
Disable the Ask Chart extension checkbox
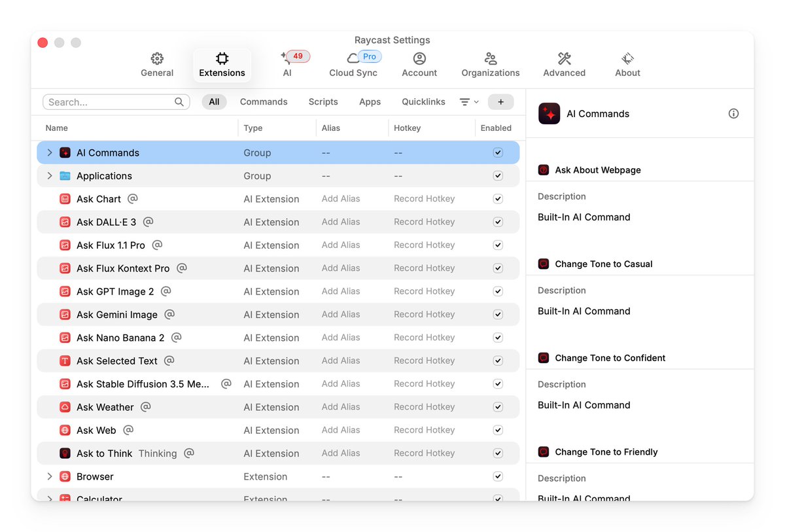[x=498, y=199]
